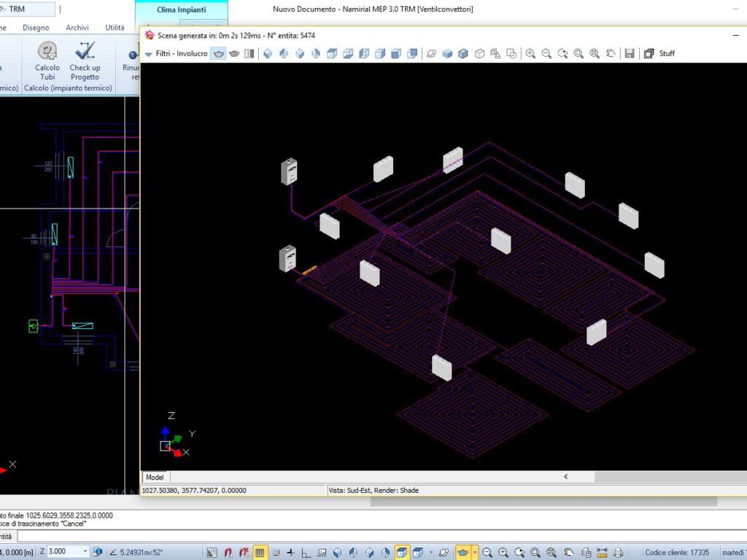Image resolution: width=747 pixels, height=560 pixels.
Task: Toggle the shaded-cube render mode in the status bar
Action: pos(400,551)
